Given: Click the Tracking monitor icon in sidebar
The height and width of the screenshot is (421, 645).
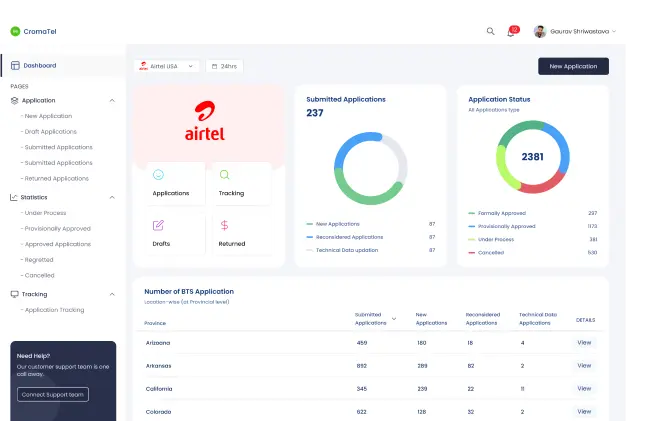Looking at the screenshot, I should click(x=14, y=294).
